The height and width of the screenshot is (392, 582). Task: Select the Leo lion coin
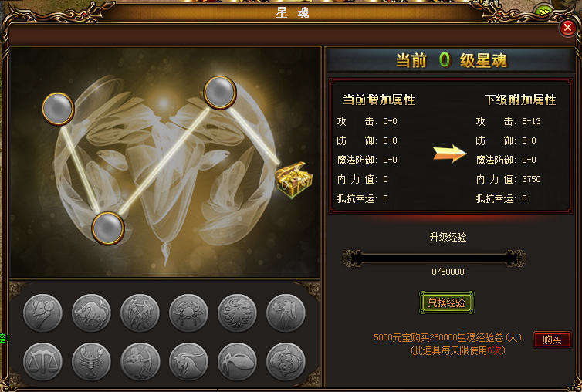click(237, 313)
